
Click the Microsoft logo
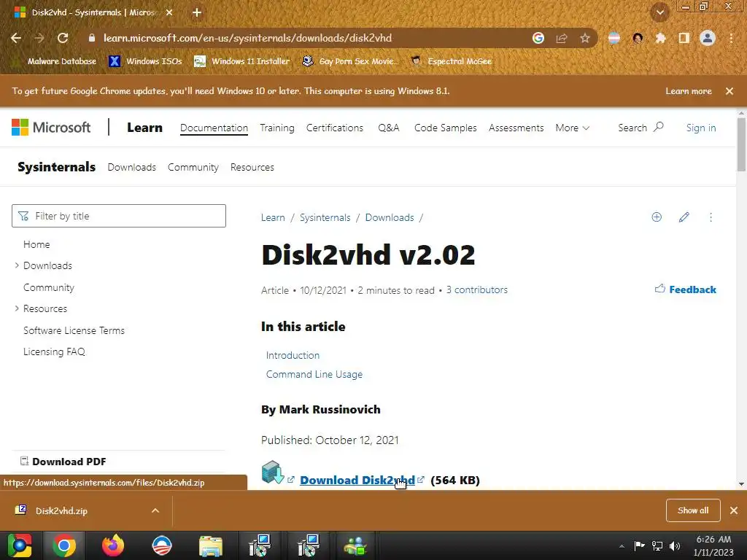(x=51, y=128)
